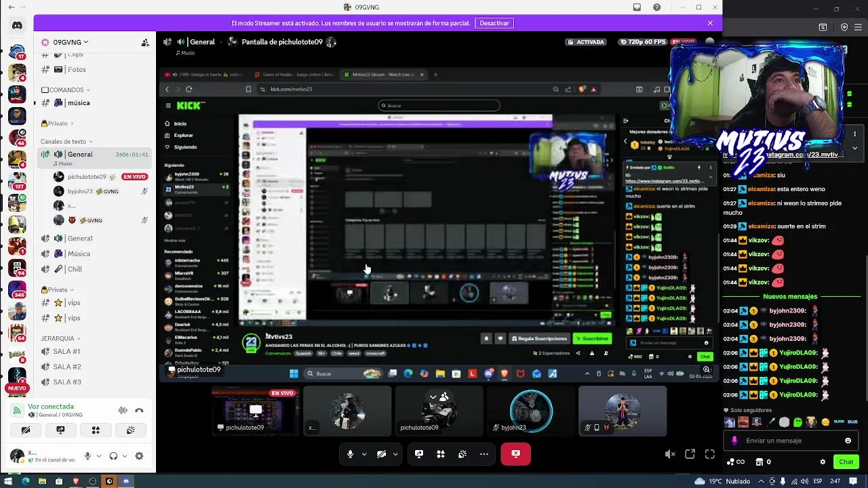This screenshot has width=868, height=488.
Task: Toggle camera in voice connected panel
Action: point(26,430)
